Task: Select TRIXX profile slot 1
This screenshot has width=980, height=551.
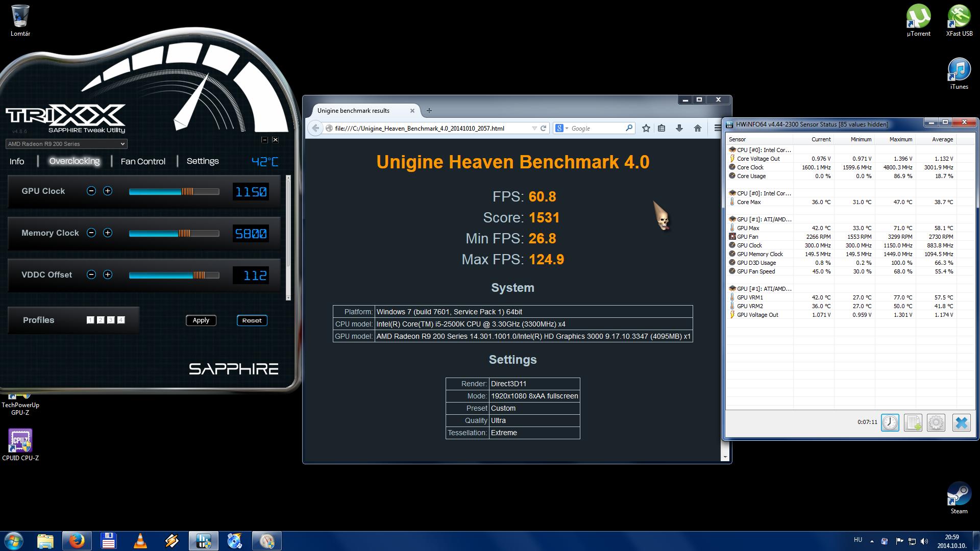Action: [90, 320]
